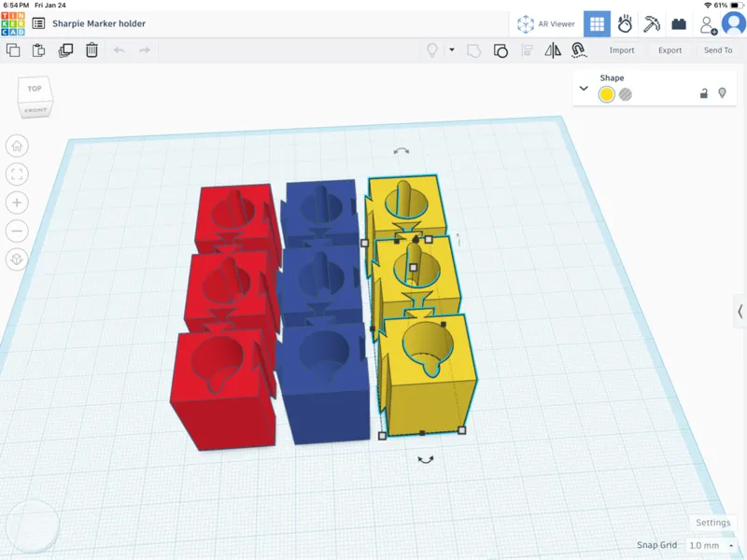Viewport: 747px width, 560px height.
Task: Switch to Blocks pickaxe view
Action: (651, 24)
